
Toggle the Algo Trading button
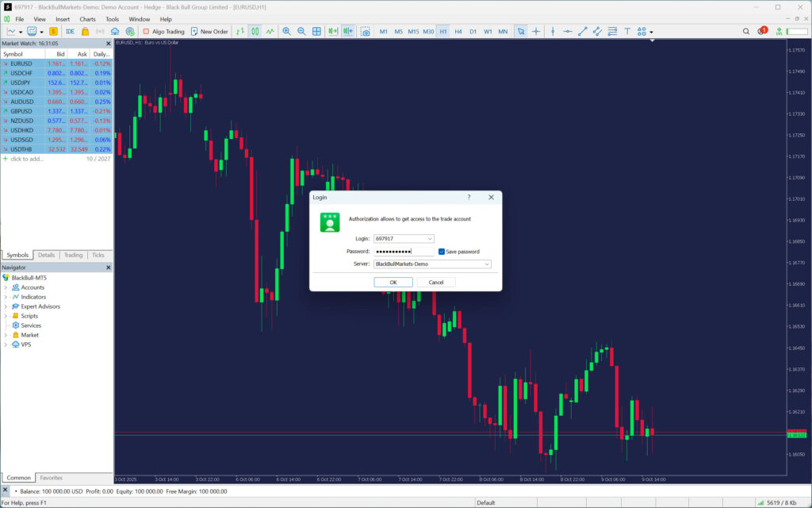tap(163, 32)
